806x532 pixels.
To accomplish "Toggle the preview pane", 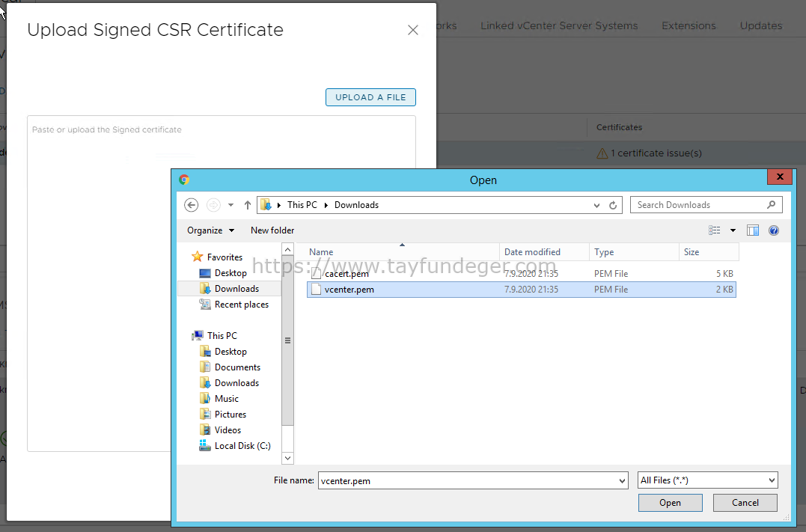I will pyautogui.click(x=753, y=230).
